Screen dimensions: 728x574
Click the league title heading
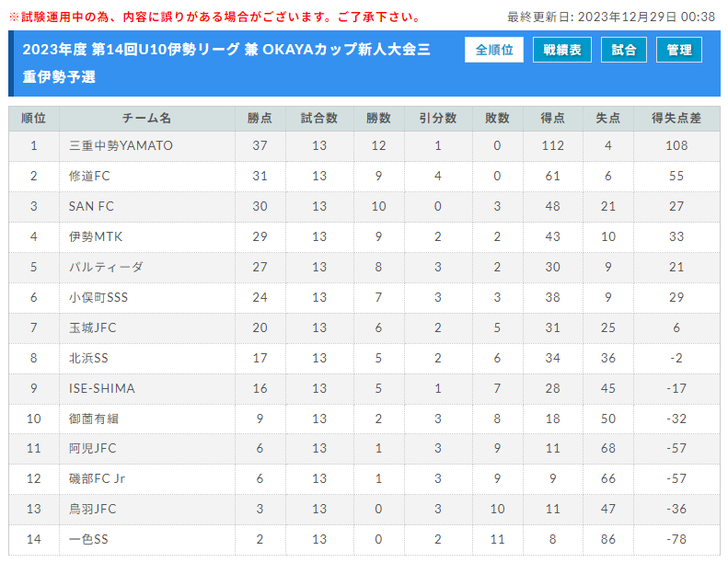click(x=226, y=63)
